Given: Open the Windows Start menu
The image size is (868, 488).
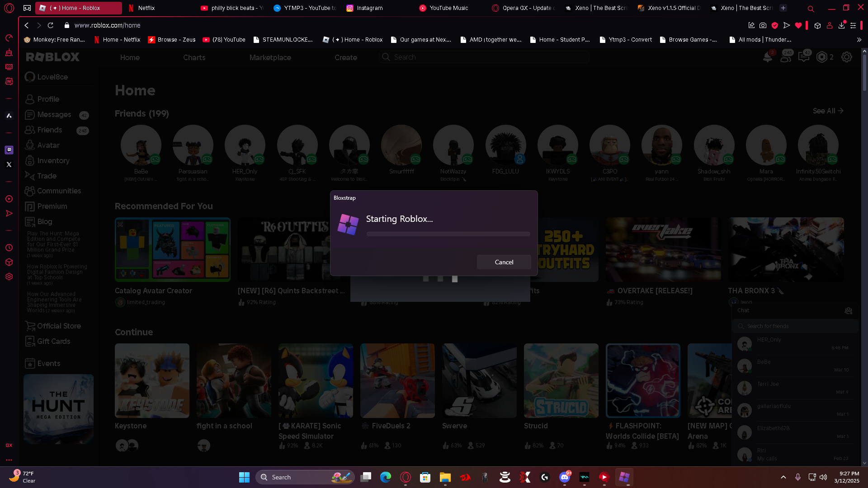Looking at the screenshot, I should (x=244, y=477).
